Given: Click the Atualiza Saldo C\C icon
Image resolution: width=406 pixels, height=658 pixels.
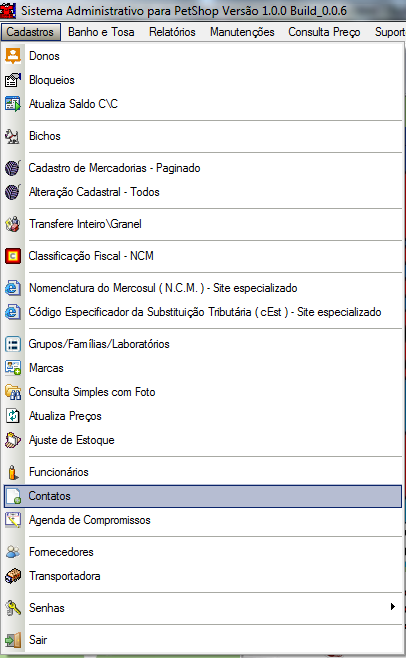Looking at the screenshot, I should point(13,104).
